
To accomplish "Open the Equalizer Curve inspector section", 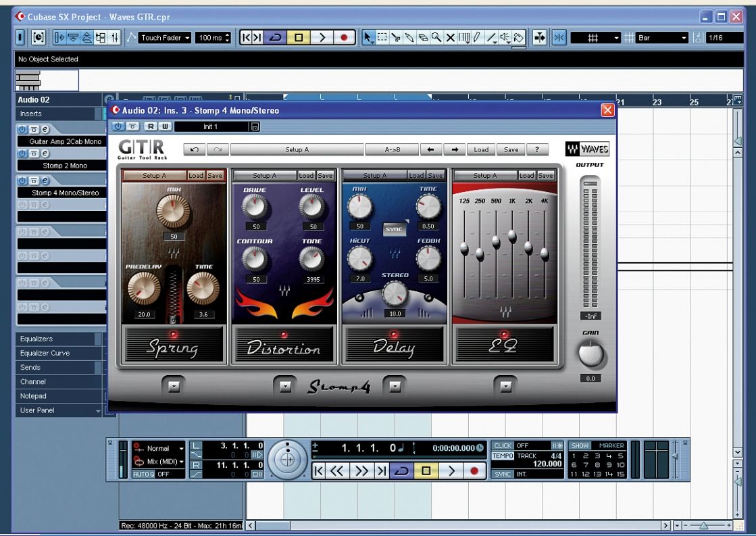I will [x=60, y=353].
